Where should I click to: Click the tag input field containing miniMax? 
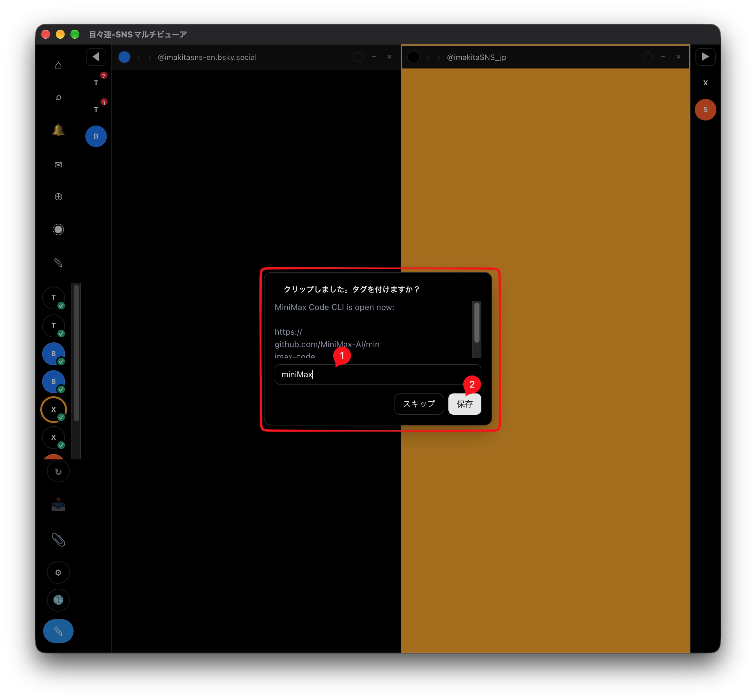pos(377,374)
